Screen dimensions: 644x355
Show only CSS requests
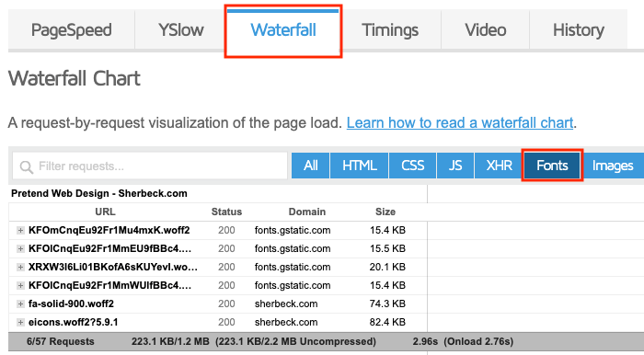click(412, 166)
